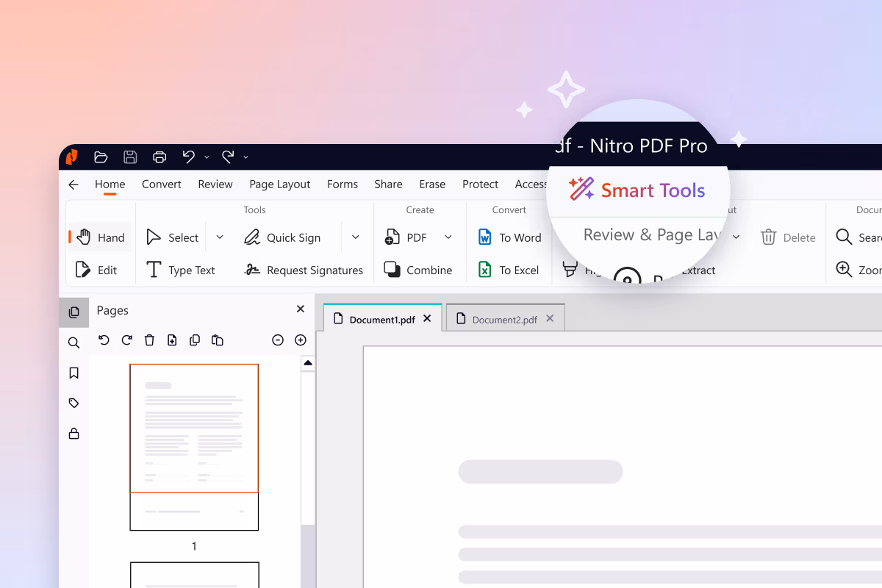Close the Document1.pdf tab
The image size is (882, 588).
pyautogui.click(x=428, y=318)
